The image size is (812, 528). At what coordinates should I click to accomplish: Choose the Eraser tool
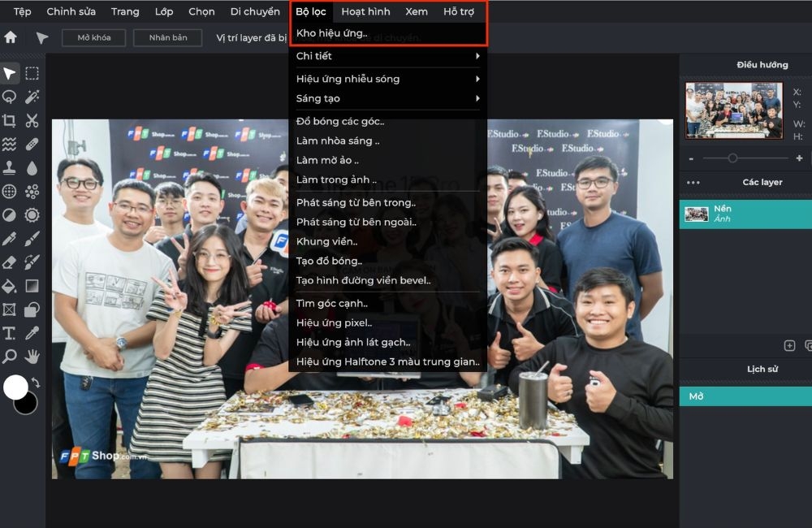(11, 262)
